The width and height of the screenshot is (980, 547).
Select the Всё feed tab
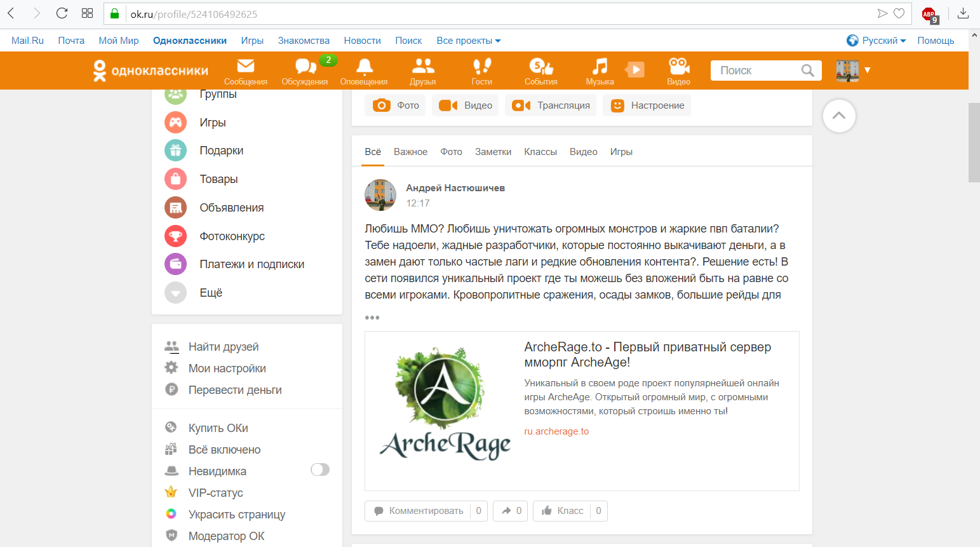click(x=373, y=152)
